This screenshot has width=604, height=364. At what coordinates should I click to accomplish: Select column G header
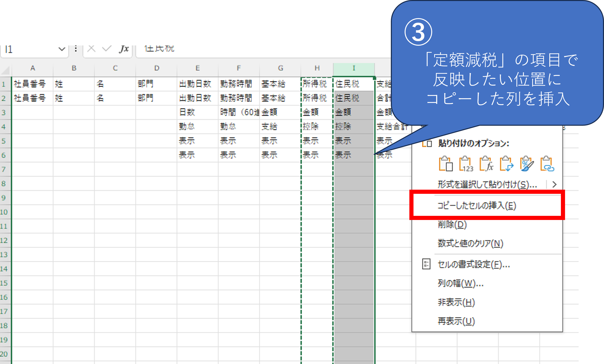click(280, 68)
